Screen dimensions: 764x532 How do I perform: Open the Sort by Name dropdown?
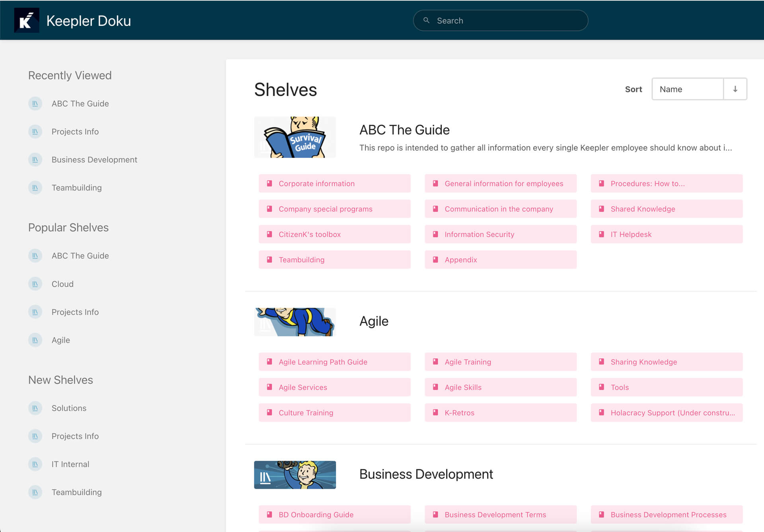pos(687,89)
